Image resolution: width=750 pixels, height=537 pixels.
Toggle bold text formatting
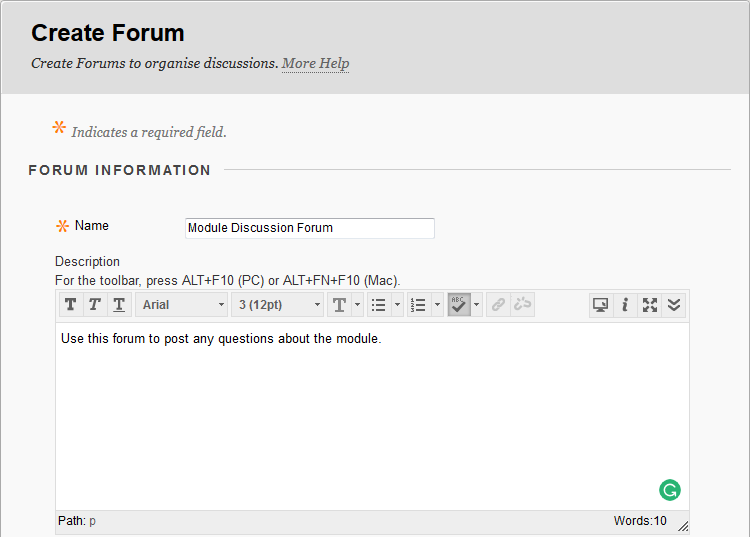coord(70,305)
